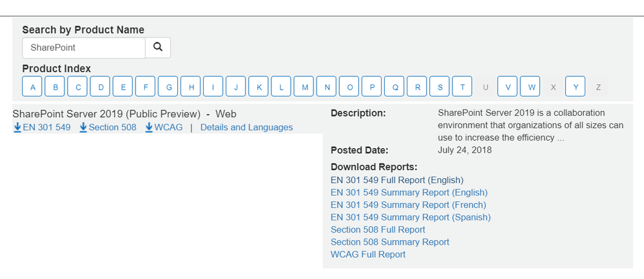Viewport: 644px width, 279px height.
Task: Select product index letter F
Action: coord(145,86)
